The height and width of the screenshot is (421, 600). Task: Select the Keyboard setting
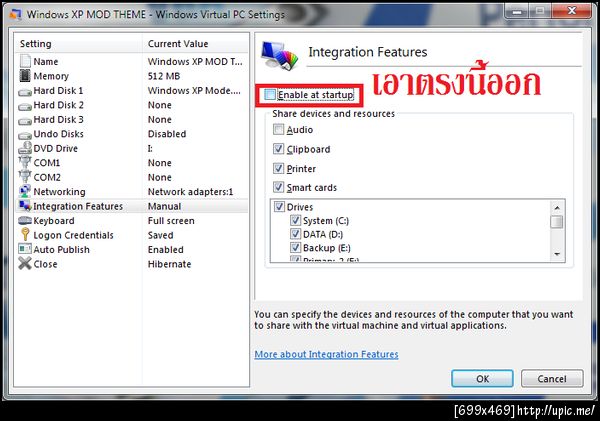[132, 220]
